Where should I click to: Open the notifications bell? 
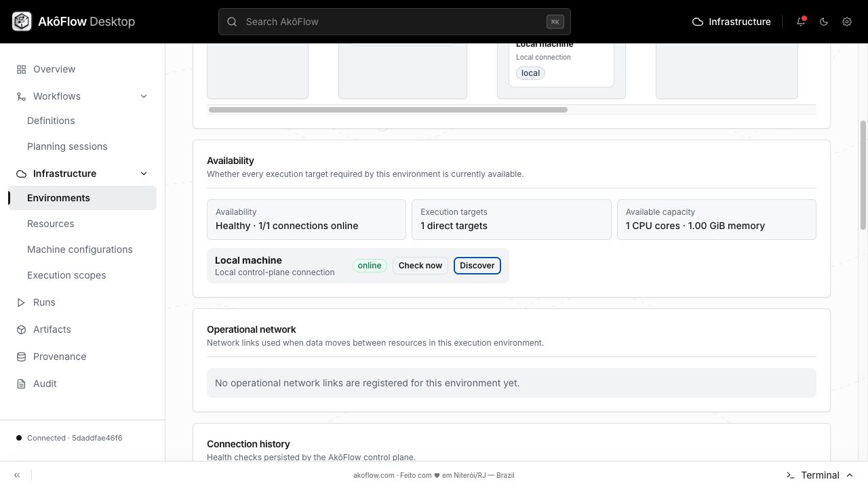tap(801, 22)
